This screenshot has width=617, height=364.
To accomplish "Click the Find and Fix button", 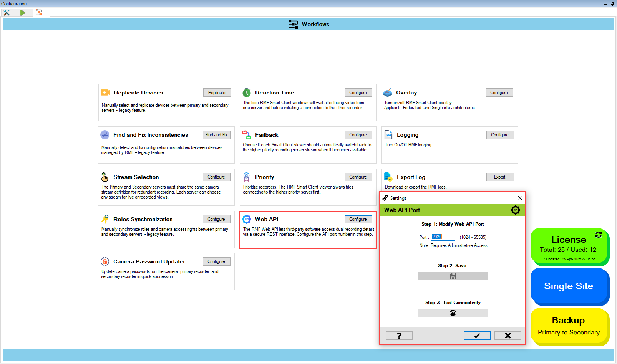I will (x=216, y=135).
